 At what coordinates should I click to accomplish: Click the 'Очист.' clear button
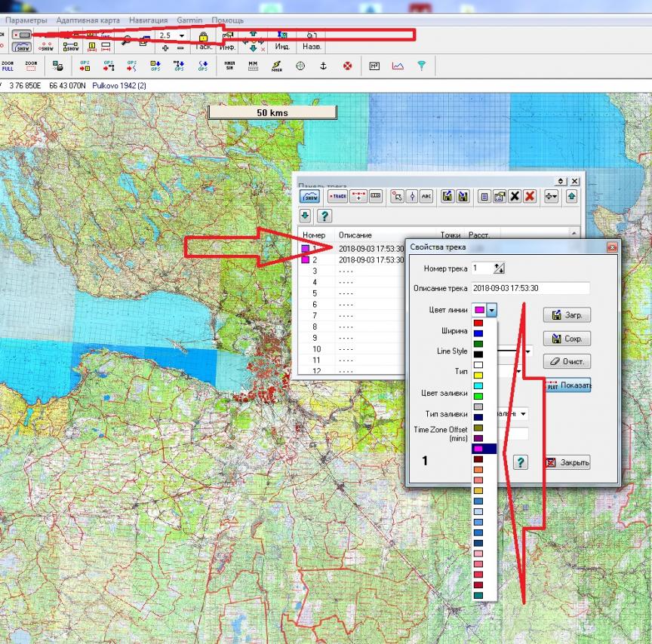coord(567,362)
